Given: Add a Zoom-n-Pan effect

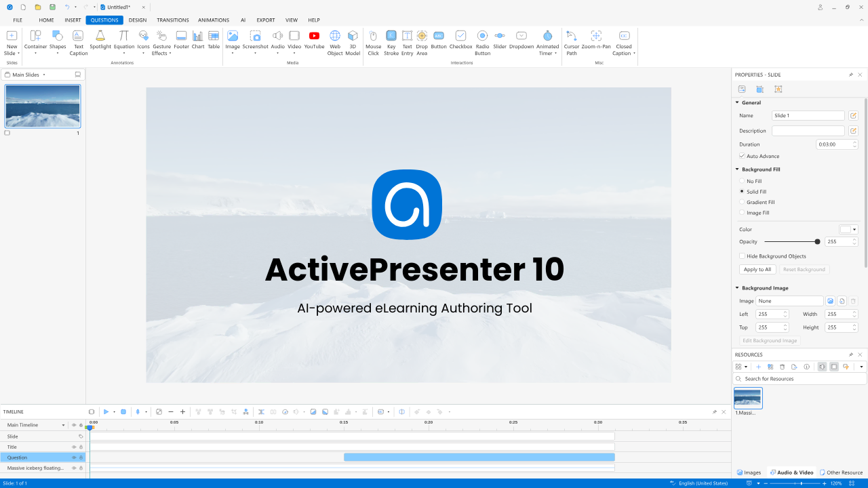Looking at the screenshot, I should tap(595, 42).
